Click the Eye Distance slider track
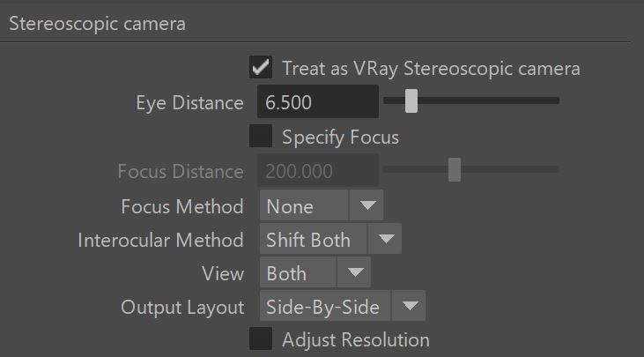644x357 pixels. click(471, 100)
